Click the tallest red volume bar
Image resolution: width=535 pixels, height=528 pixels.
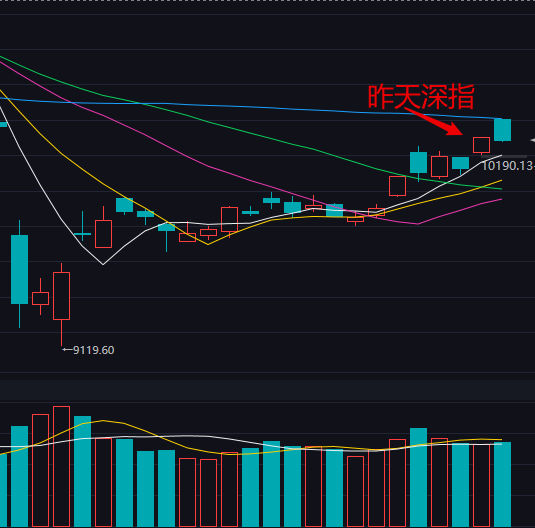[61, 466]
